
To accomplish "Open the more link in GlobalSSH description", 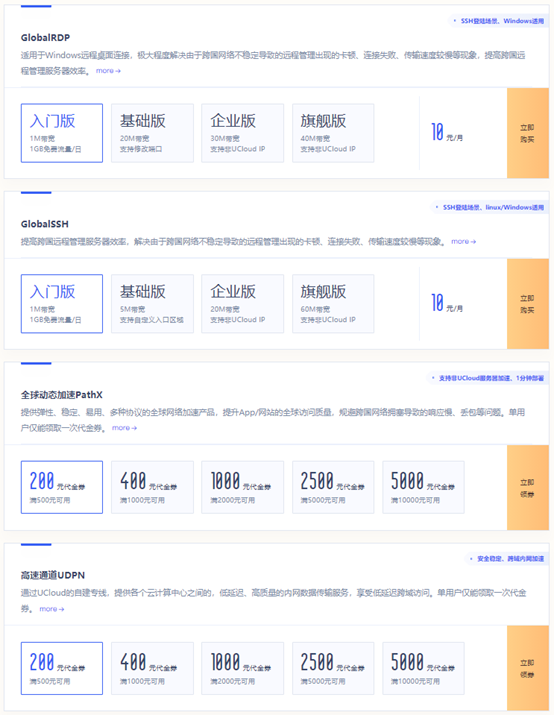I will coord(464,241).
